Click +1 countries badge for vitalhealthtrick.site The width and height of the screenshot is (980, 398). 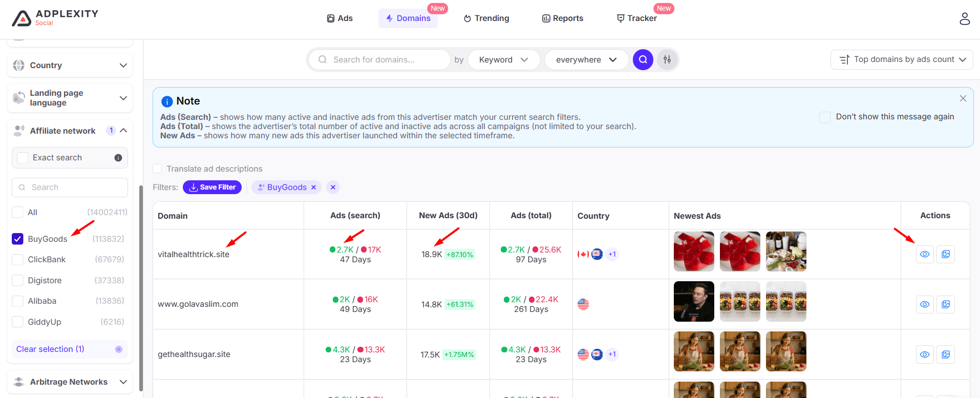(612, 254)
